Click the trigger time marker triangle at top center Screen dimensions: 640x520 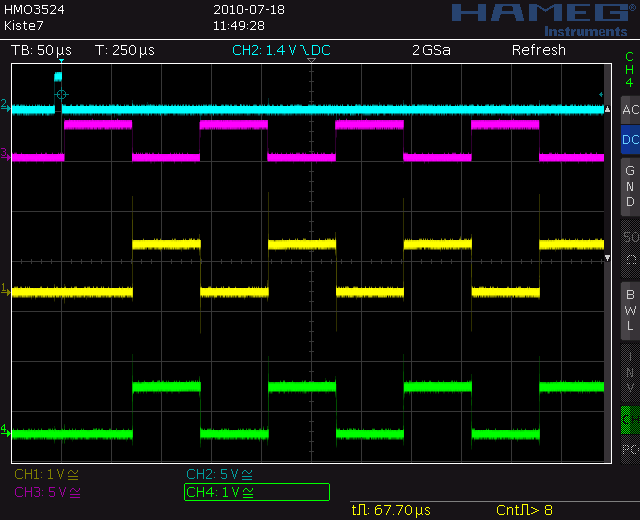click(x=311, y=60)
